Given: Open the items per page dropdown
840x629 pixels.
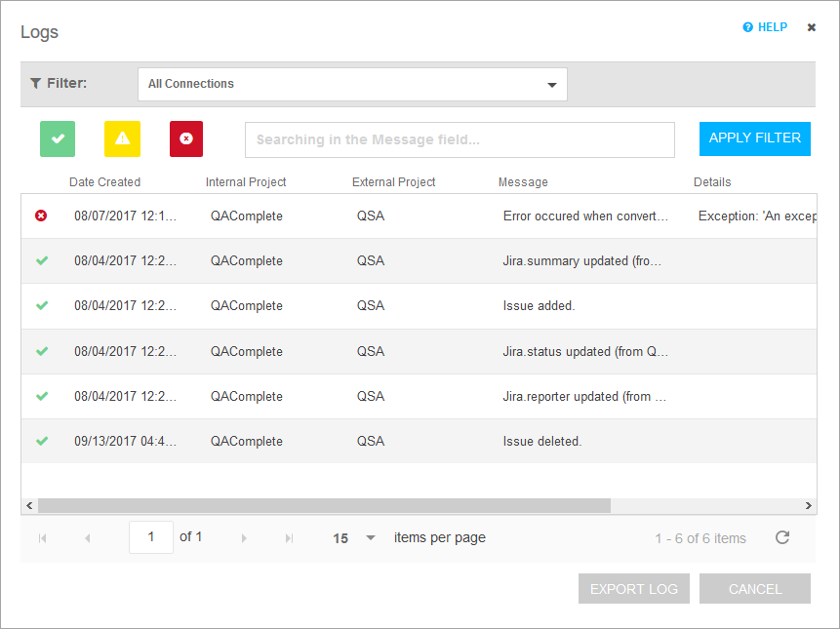Looking at the screenshot, I should (350, 536).
